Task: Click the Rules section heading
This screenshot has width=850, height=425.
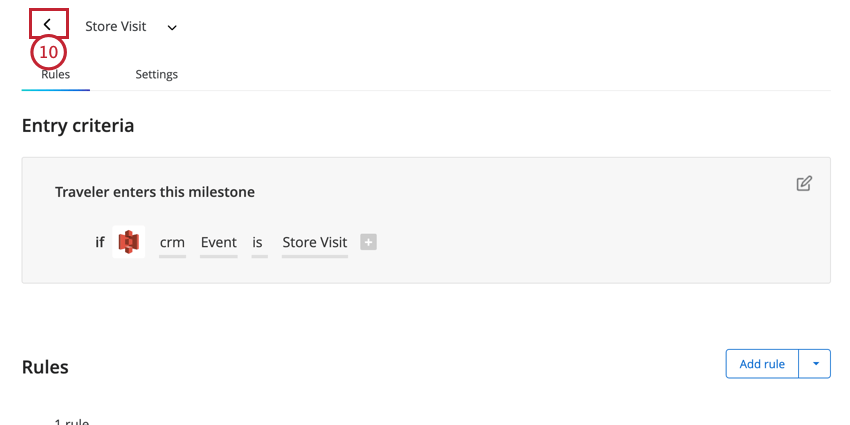Action: click(x=45, y=367)
